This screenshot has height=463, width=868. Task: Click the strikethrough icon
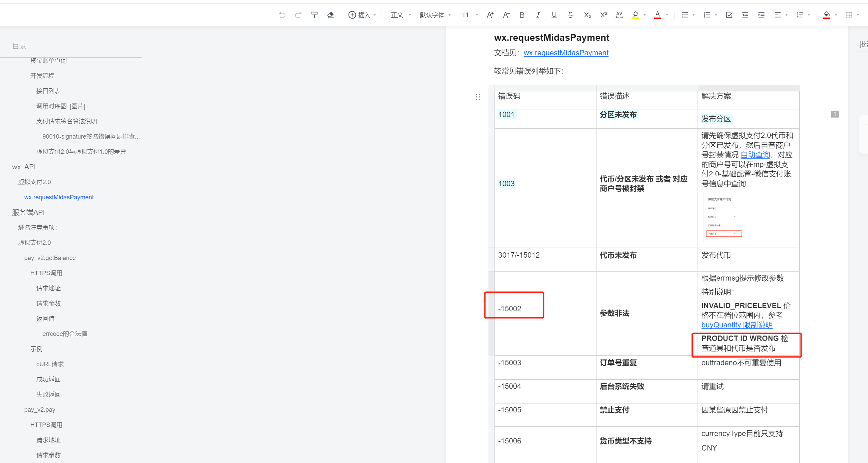[570, 15]
